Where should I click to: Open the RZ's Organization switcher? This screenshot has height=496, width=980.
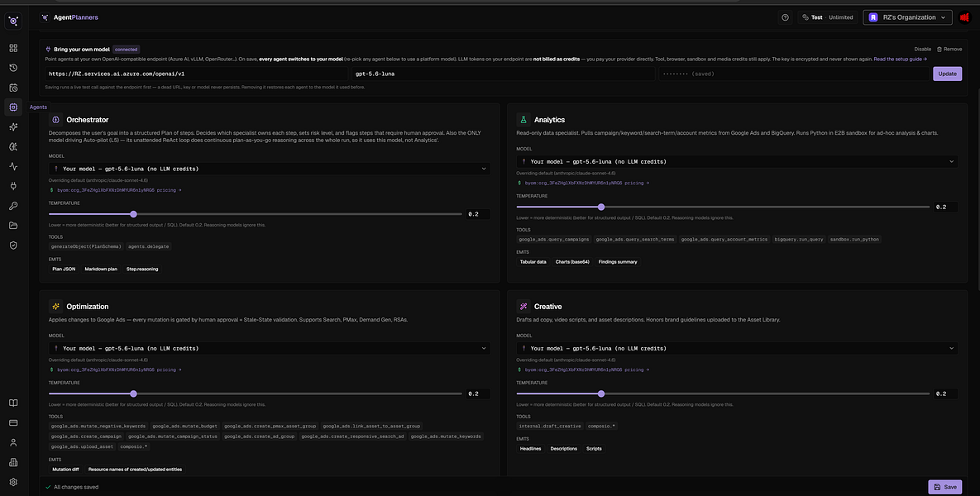(x=907, y=17)
